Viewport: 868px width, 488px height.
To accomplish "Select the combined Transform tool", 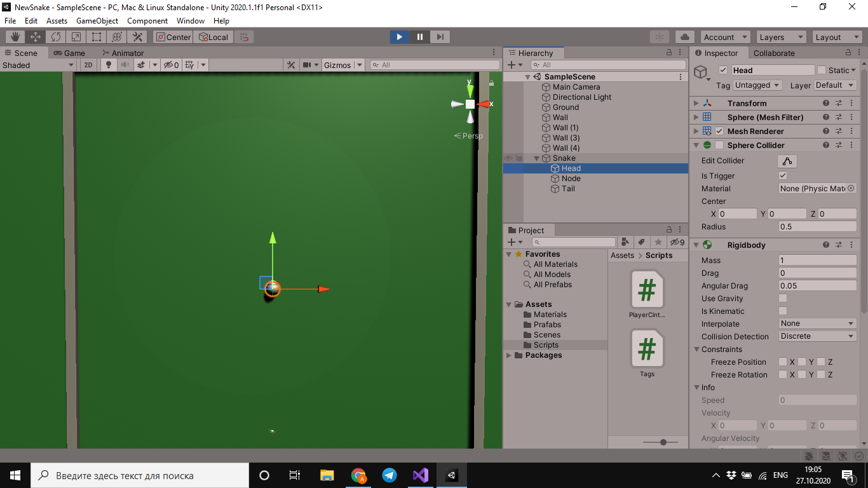I will pos(116,37).
